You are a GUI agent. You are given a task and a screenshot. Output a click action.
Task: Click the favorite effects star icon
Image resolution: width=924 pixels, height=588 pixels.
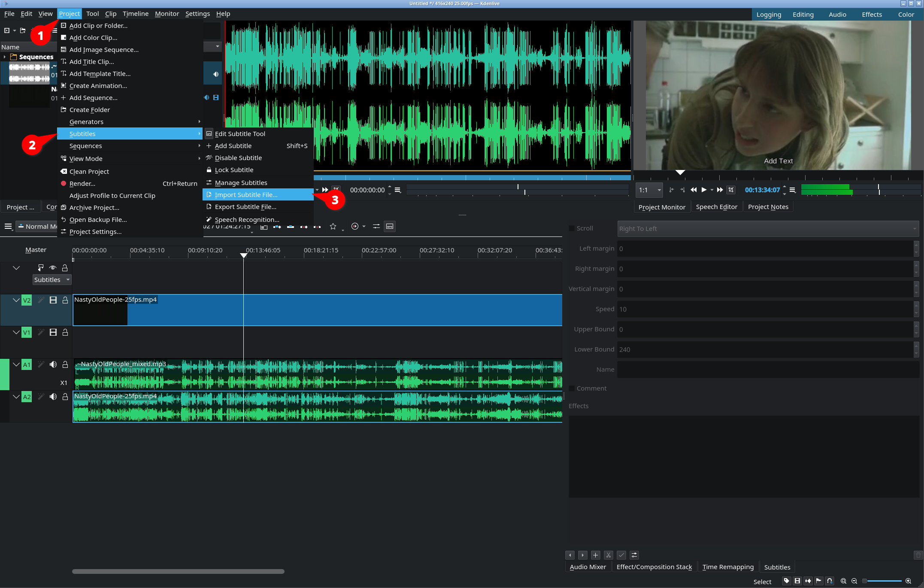tap(333, 226)
